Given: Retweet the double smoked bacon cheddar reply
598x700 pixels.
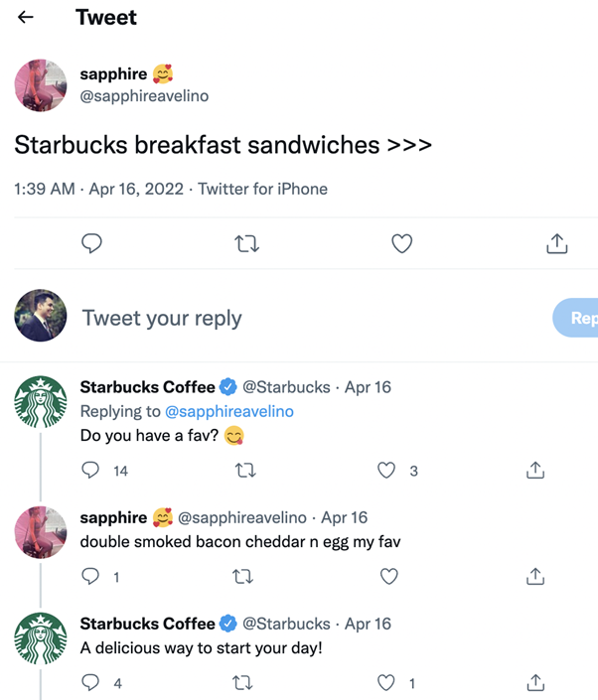Looking at the screenshot, I should click(244, 576).
